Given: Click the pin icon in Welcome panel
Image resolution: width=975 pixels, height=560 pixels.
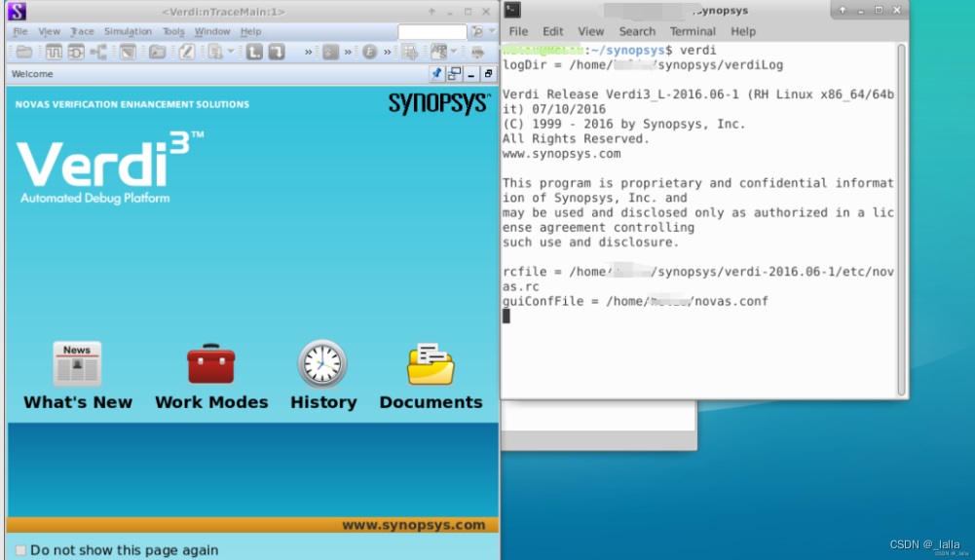Looking at the screenshot, I should coord(436,74).
